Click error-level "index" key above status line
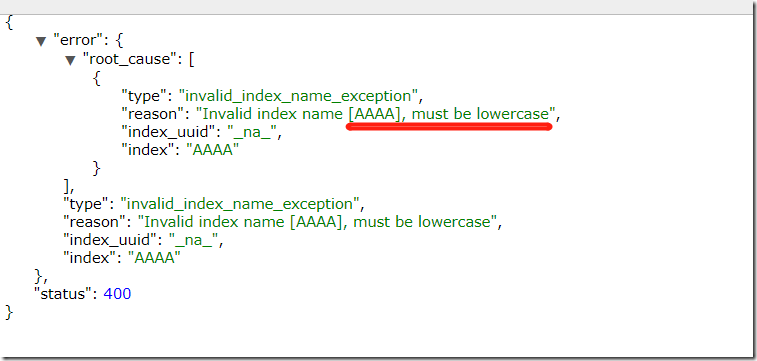 click(89, 258)
